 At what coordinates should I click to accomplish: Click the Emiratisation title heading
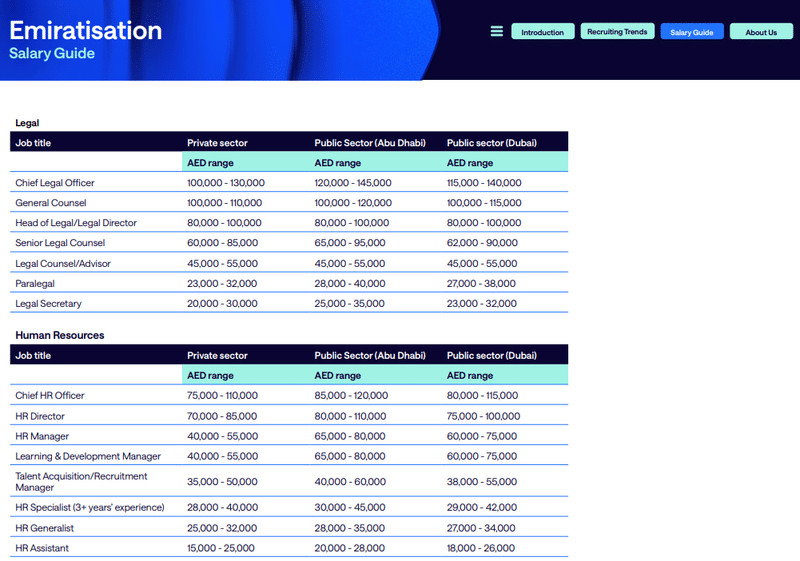point(86,30)
